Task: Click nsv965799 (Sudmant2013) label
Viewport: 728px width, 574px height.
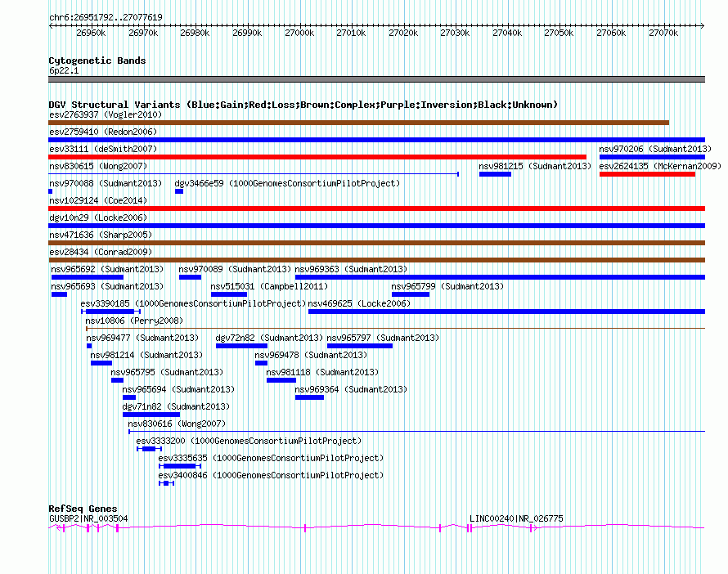Action: click(447, 286)
